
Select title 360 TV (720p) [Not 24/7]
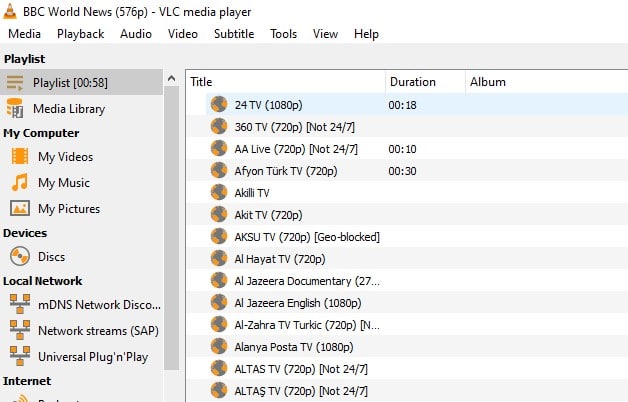coord(294,127)
